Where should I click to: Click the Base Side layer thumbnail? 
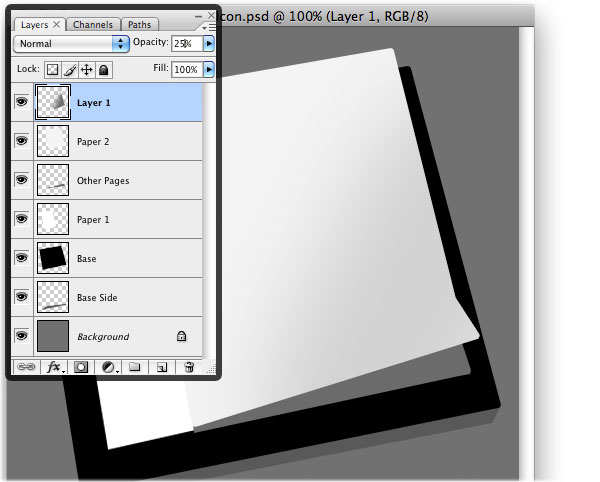[53, 297]
